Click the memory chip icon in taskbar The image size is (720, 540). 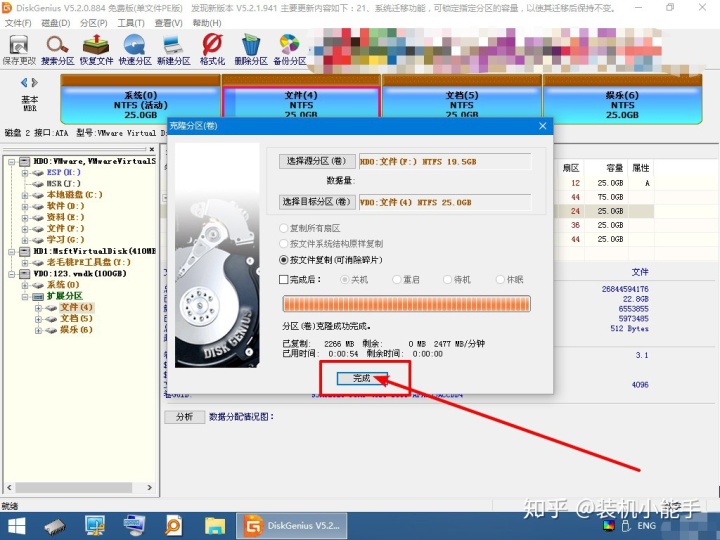point(55,526)
